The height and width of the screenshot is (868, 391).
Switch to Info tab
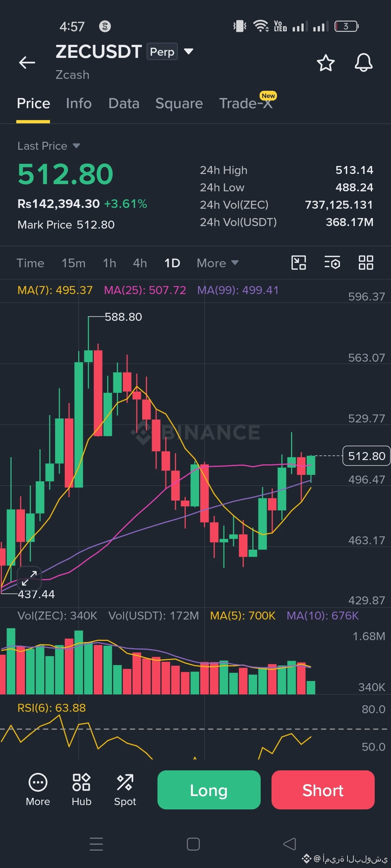[79, 103]
